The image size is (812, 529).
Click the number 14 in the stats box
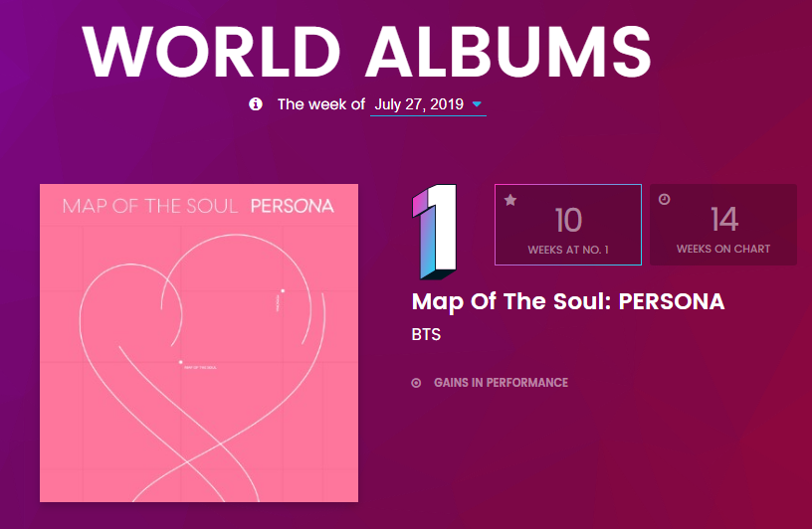[723, 220]
